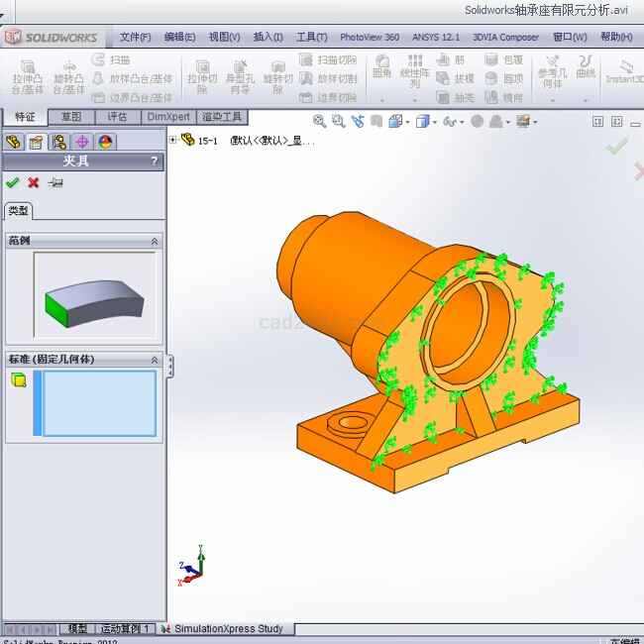Open the DisplayManager color ball tab

105,142
